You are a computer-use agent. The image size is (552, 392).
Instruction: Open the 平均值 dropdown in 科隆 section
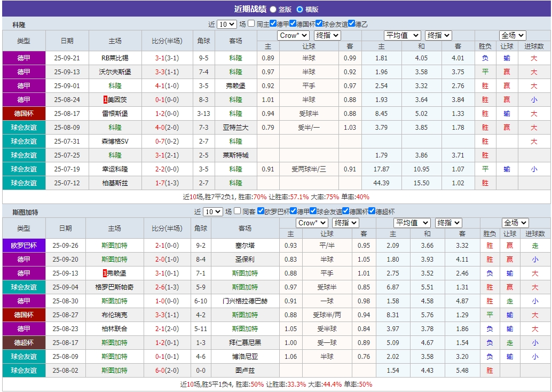coord(402,36)
